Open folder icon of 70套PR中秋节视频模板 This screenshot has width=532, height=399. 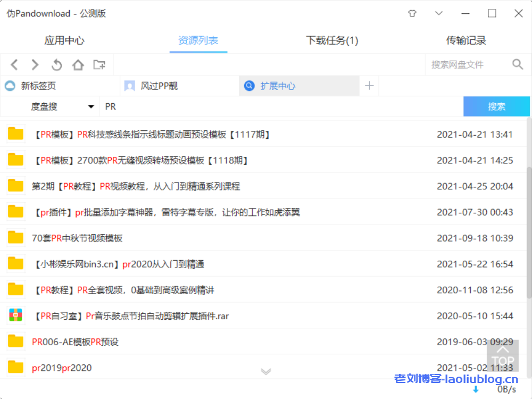tap(15, 237)
